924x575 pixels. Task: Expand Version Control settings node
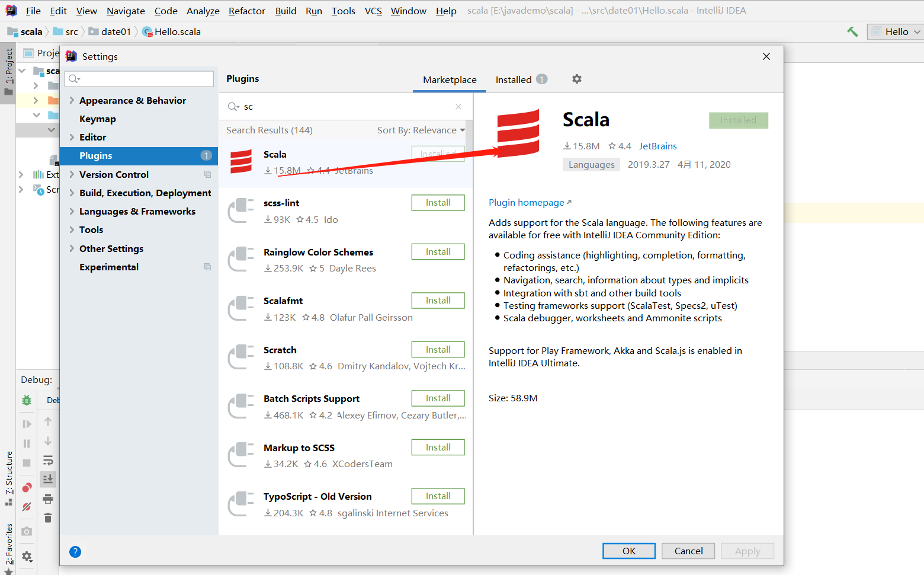point(72,174)
